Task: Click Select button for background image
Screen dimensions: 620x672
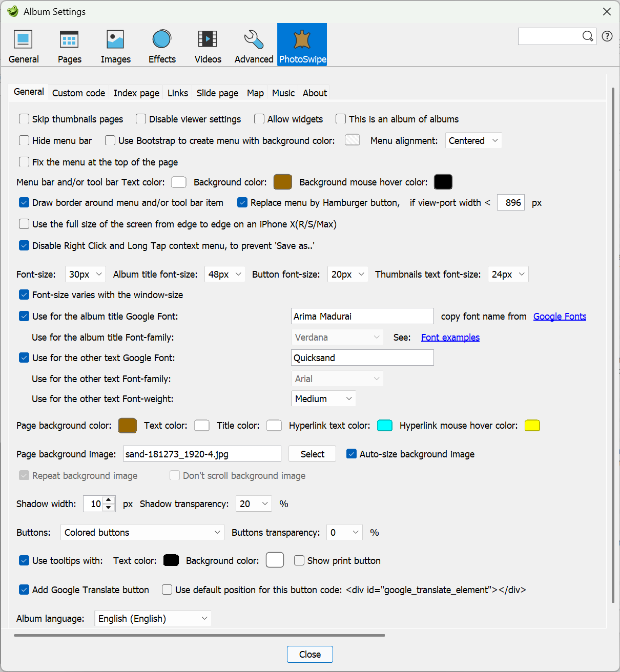Action: coord(312,454)
